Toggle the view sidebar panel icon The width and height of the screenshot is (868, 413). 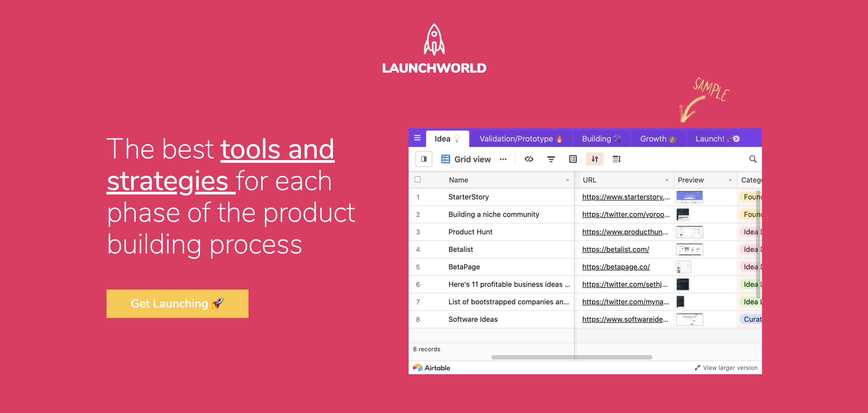point(424,159)
